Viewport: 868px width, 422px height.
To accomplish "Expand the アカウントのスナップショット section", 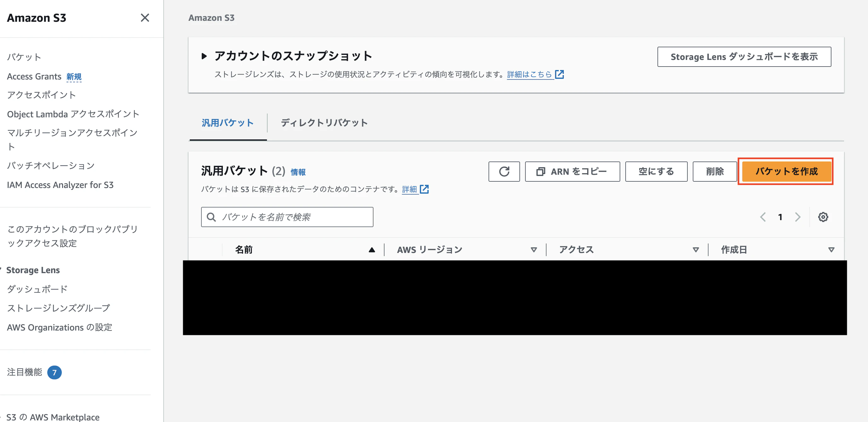I will [x=204, y=56].
